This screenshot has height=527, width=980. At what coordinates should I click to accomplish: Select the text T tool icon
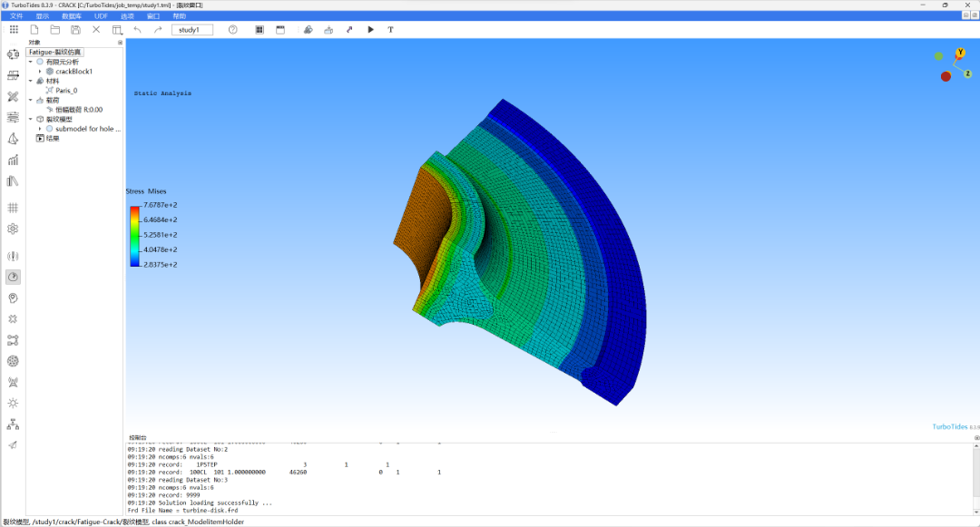coord(391,30)
